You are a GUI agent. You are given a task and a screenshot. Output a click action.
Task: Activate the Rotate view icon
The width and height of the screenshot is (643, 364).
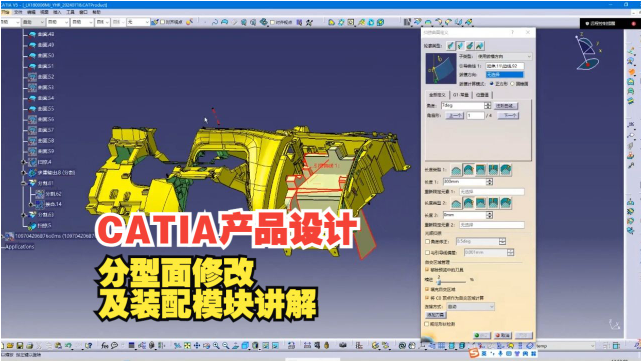point(206,346)
